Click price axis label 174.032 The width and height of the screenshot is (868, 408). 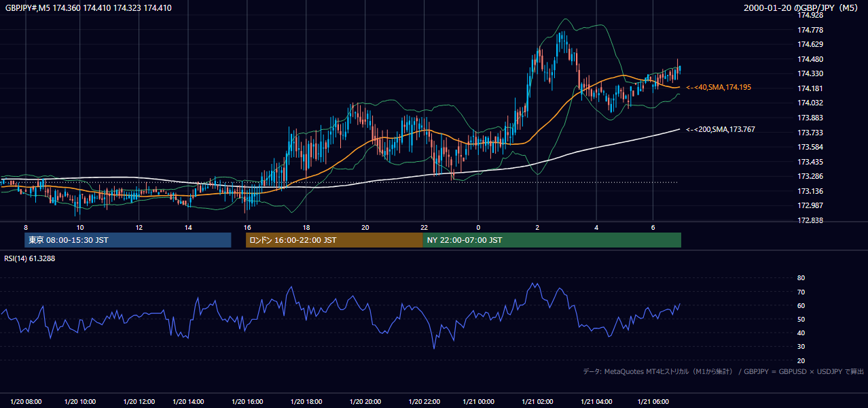(810, 103)
